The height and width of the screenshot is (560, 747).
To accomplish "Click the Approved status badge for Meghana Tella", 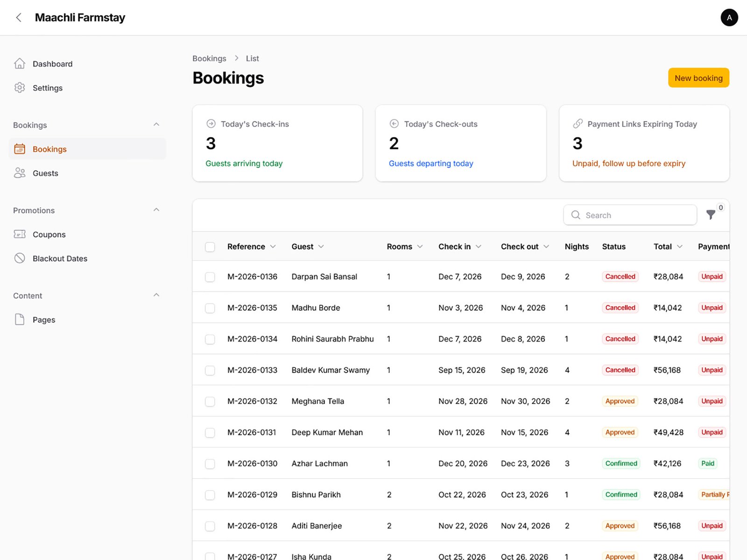I will click(620, 401).
